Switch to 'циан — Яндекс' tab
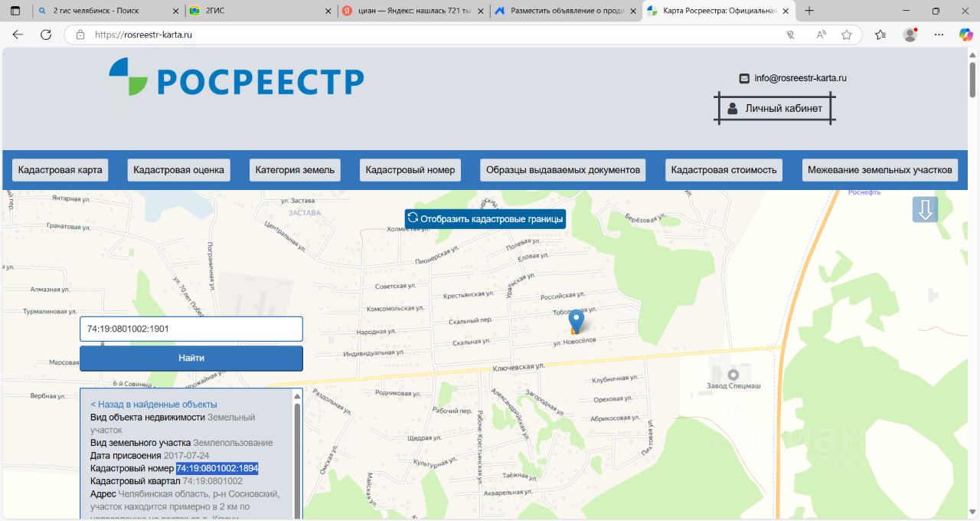The image size is (980, 521). [x=413, y=11]
